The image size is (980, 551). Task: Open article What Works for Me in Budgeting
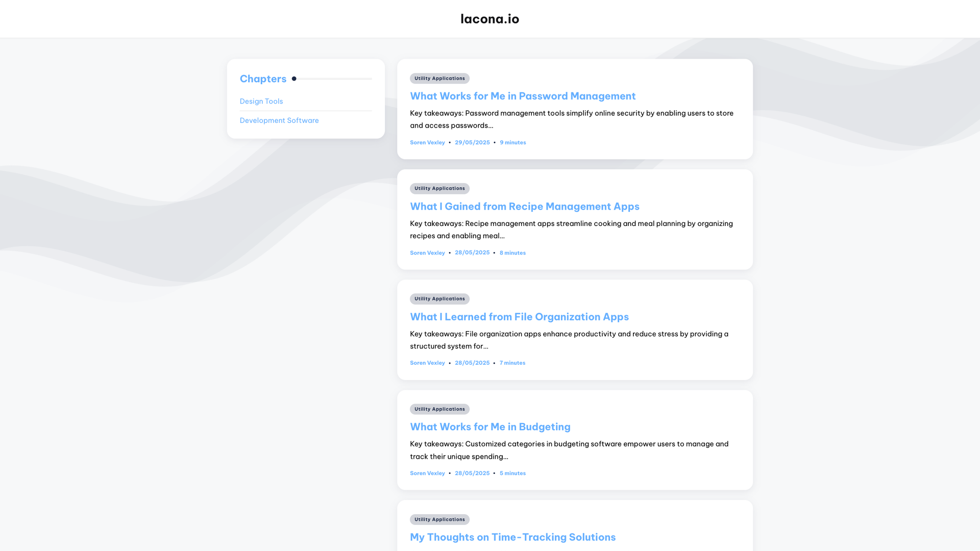coord(490,427)
